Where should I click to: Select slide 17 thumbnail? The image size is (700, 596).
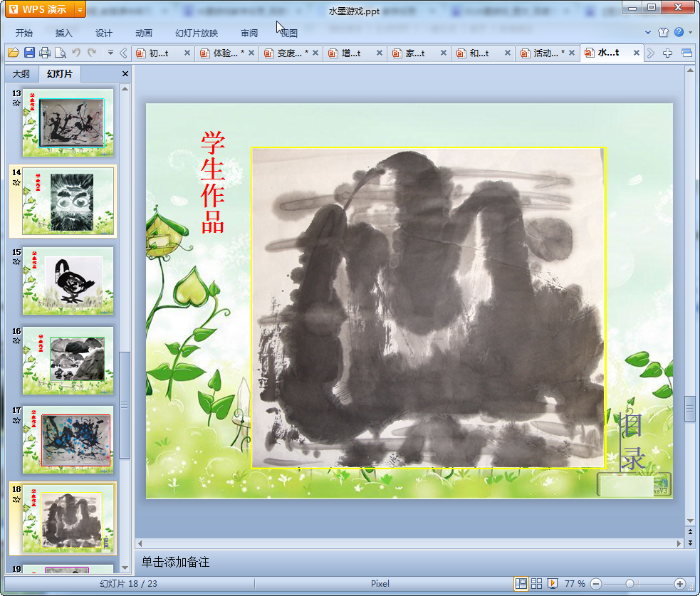(68, 440)
